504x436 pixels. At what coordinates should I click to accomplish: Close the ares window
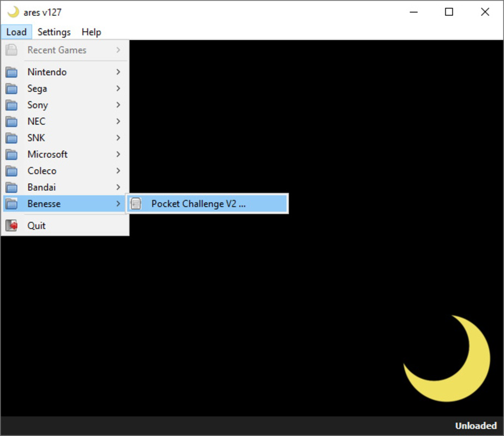coord(485,12)
